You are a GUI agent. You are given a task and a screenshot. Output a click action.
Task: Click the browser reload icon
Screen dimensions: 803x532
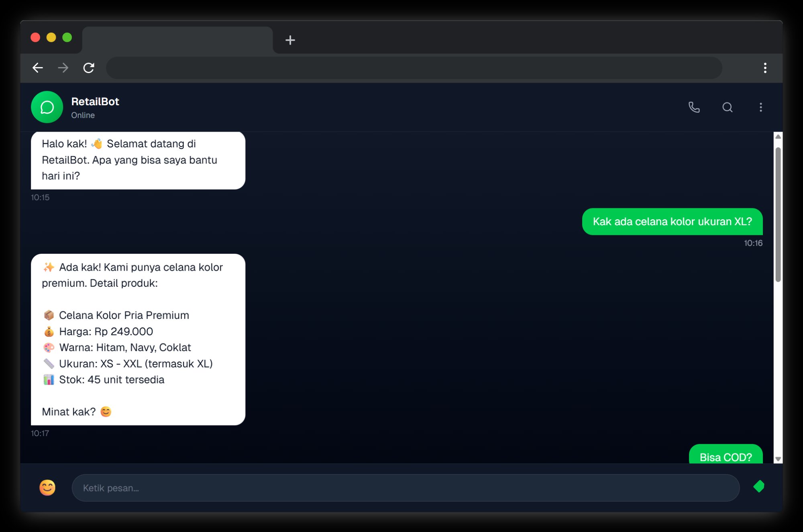pyautogui.click(x=89, y=67)
